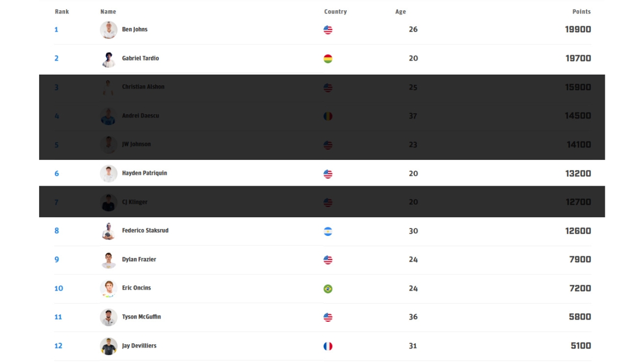Click the Age column header
Screen dimensions: 644x362
click(400, 12)
